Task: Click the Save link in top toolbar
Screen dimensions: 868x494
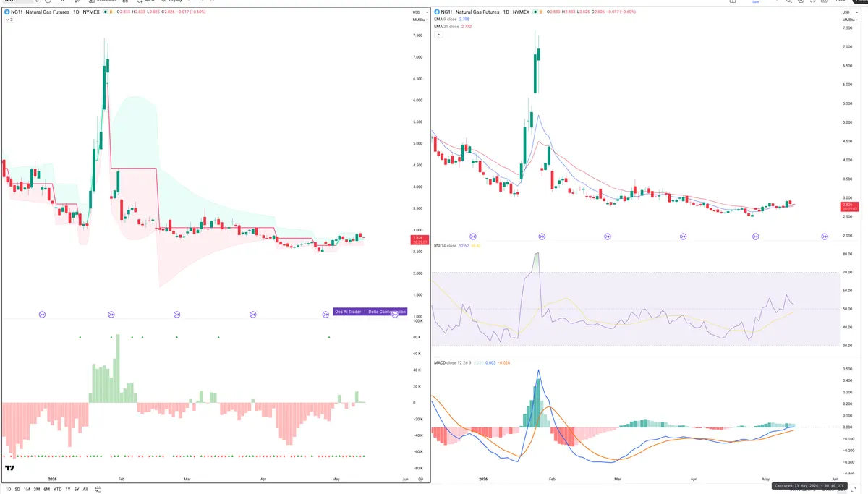Action: 755,2
